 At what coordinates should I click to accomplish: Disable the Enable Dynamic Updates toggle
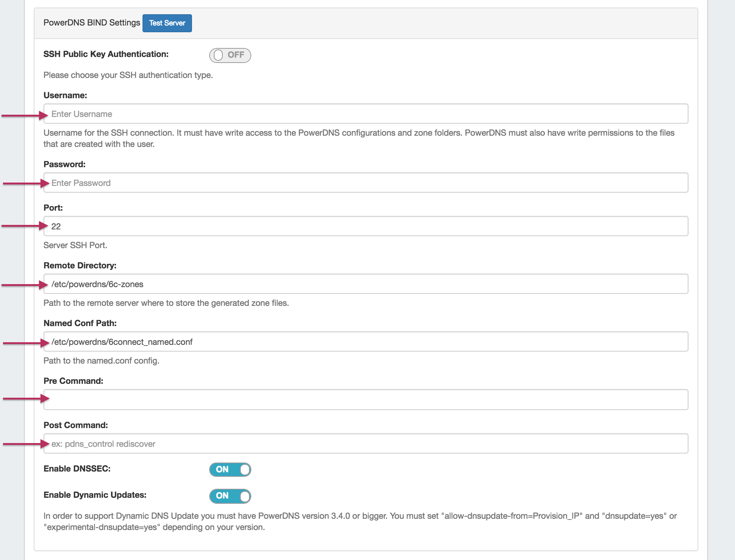230,496
